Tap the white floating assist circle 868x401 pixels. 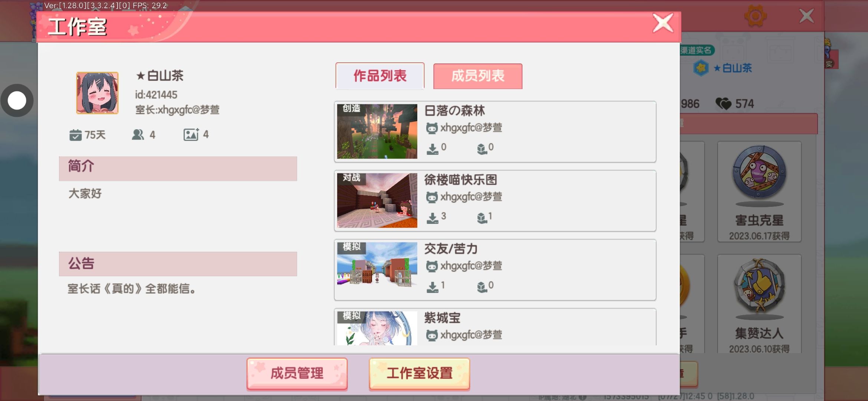pos(17,100)
